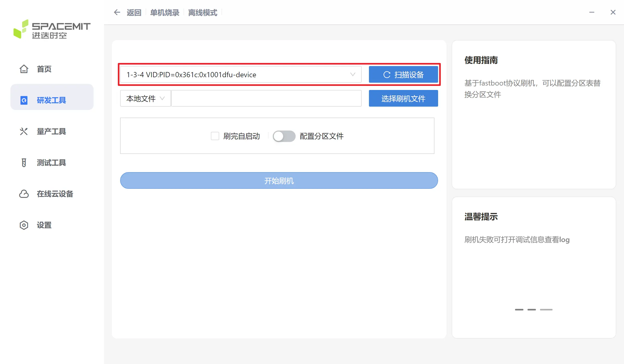The width and height of the screenshot is (624, 364).
Task: Click the 开始刷机 button
Action: 279,180
